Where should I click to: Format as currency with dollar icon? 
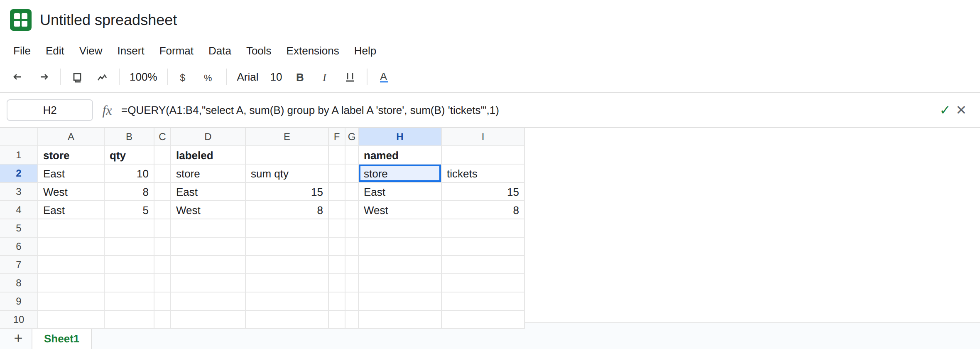coord(182,77)
